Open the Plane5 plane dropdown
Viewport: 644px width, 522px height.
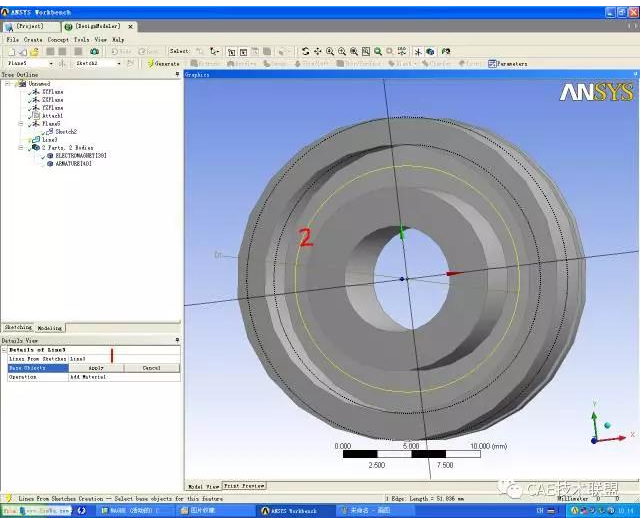pyautogui.click(x=51, y=64)
